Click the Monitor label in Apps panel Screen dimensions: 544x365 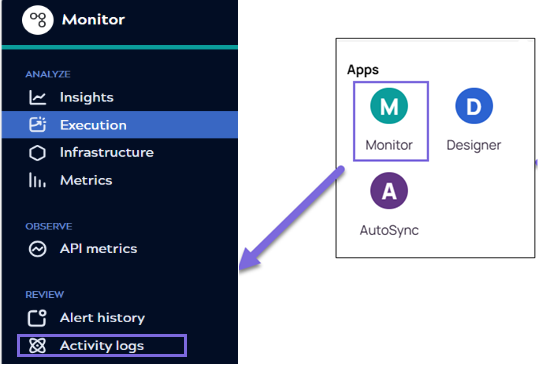coord(389,145)
